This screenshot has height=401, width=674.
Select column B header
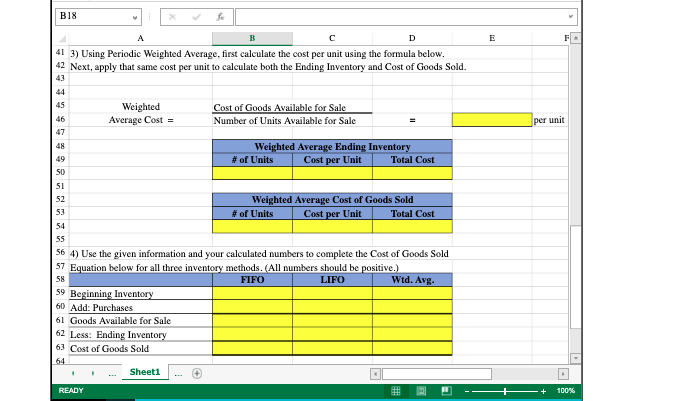[252, 38]
